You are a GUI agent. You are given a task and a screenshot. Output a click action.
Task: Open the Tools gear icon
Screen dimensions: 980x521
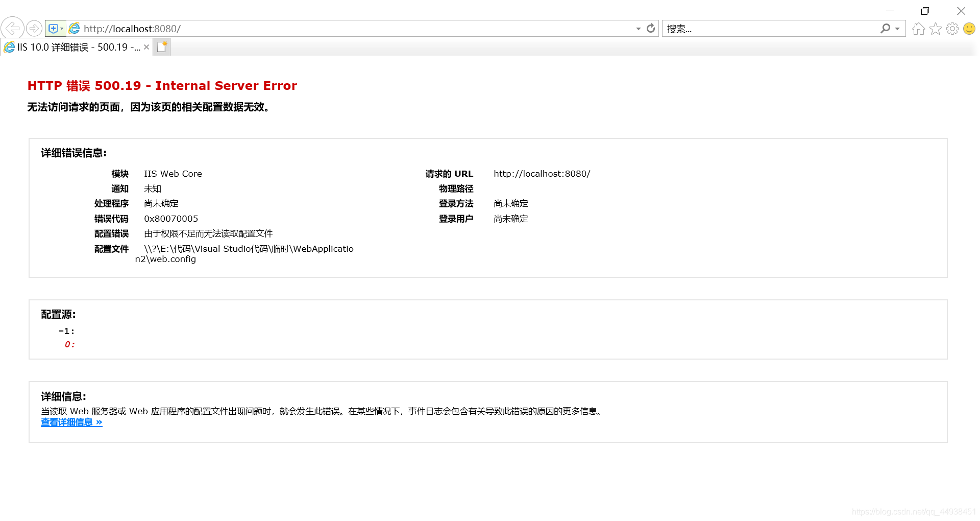(x=952, y=29)
